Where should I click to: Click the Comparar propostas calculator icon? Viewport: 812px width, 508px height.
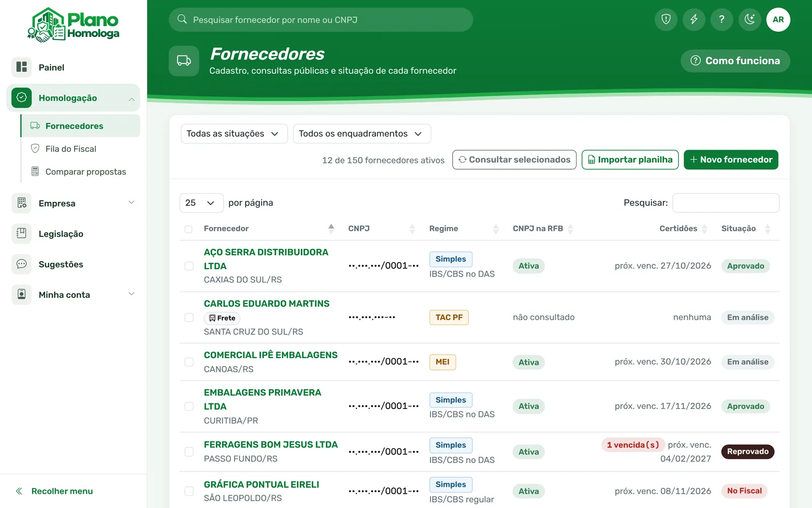click(x=35, y=171)
